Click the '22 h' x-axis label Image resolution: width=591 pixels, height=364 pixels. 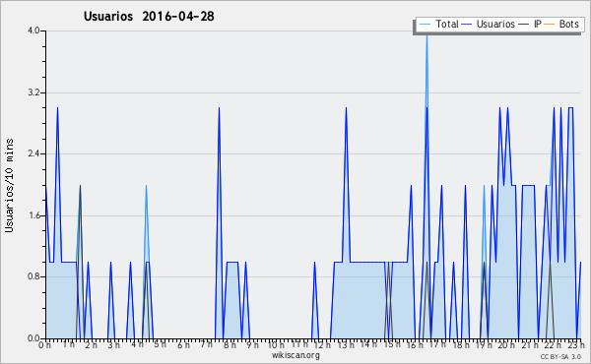click(x=553, y=345)
